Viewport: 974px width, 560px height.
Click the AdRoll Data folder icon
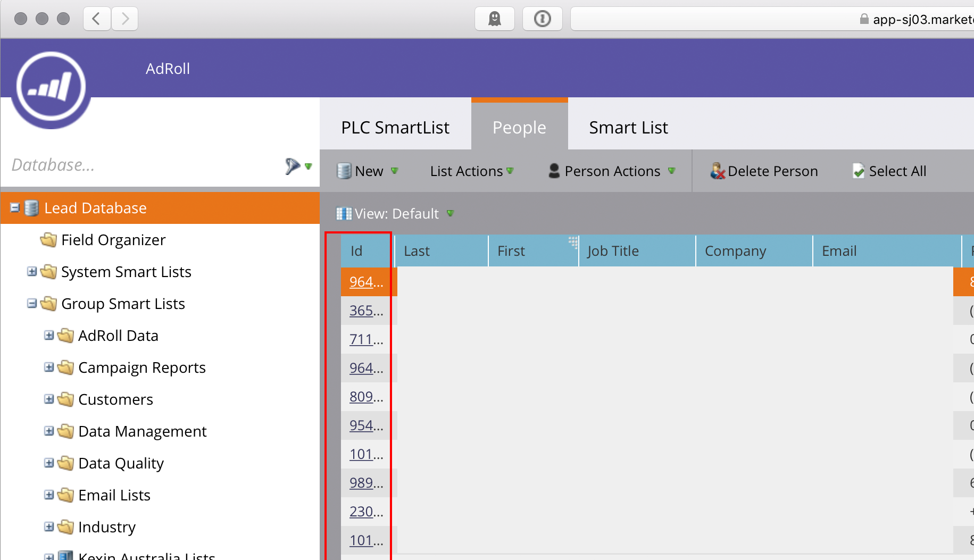65,336
